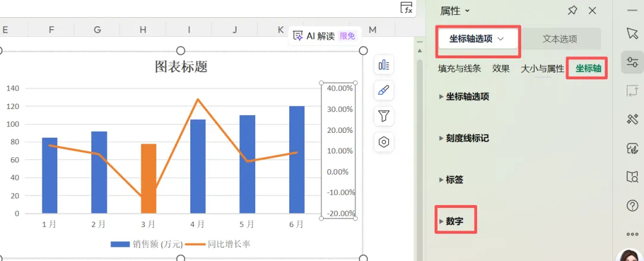
Task: Open the chart filter funnel button
Action: [x=384, y=116]
